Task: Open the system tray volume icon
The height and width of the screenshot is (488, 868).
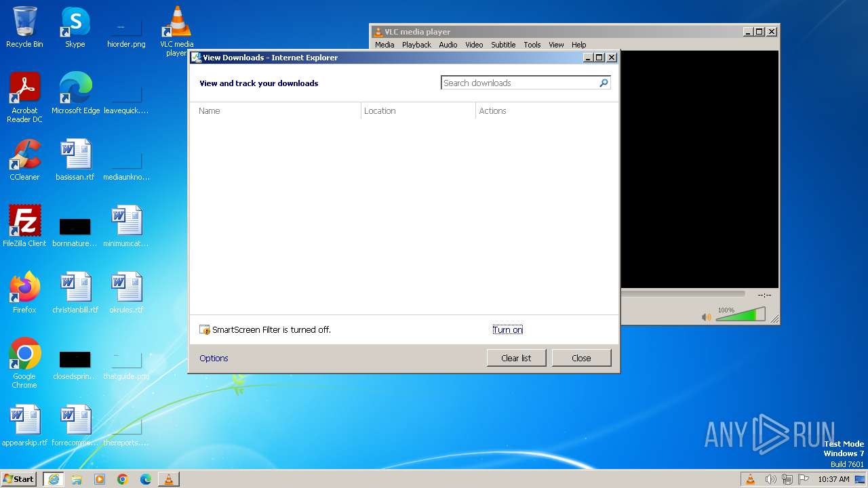Action: pyautogui.click(x=770, y=479)
